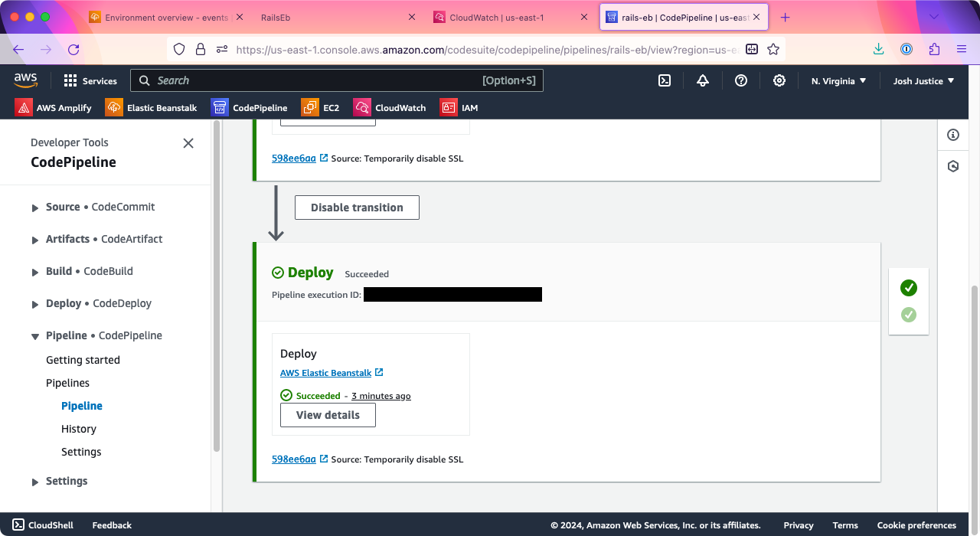Click the dark green stage status checkmark
This screenshot has width=980, height=536.
tap(909, 288)
